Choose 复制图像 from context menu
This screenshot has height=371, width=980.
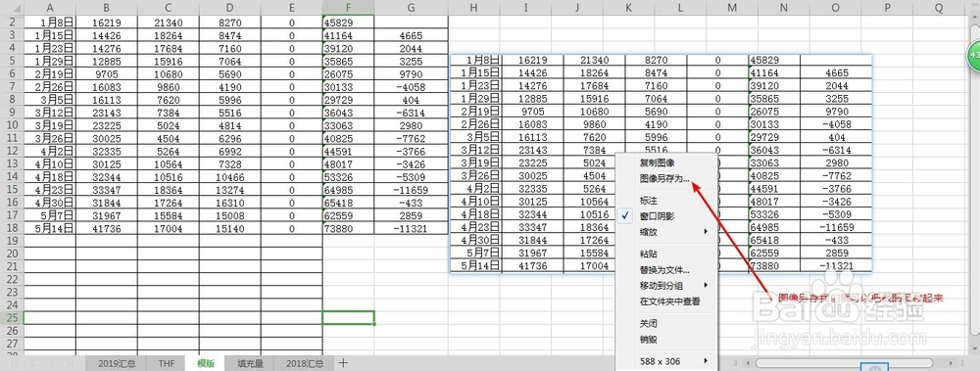click(657, 162)
